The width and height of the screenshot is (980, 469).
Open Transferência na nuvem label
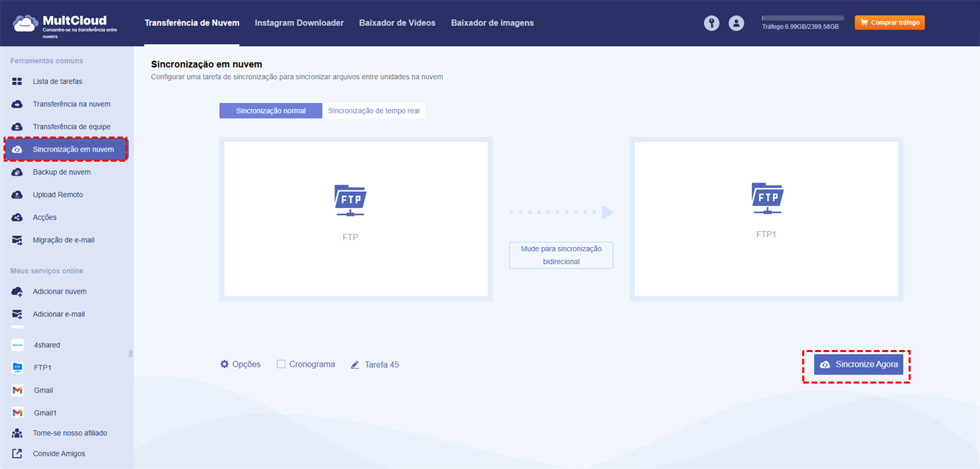click(x=71, y=104)
